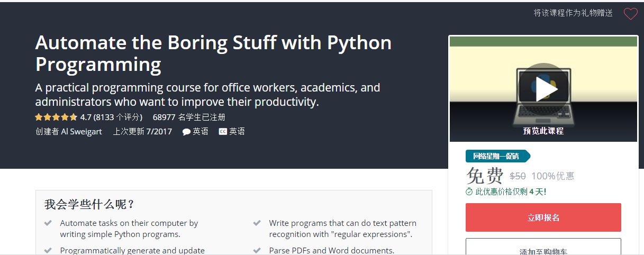Open instructor Al Sweigart link
This screenshot has height=255, width=644.
point(81,131)
